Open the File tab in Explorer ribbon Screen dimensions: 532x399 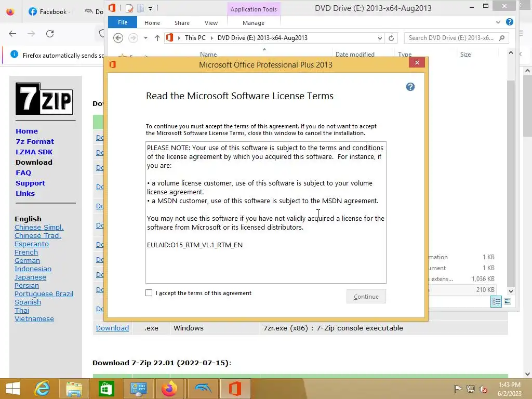pyautogui.click(x=123, y=22)
